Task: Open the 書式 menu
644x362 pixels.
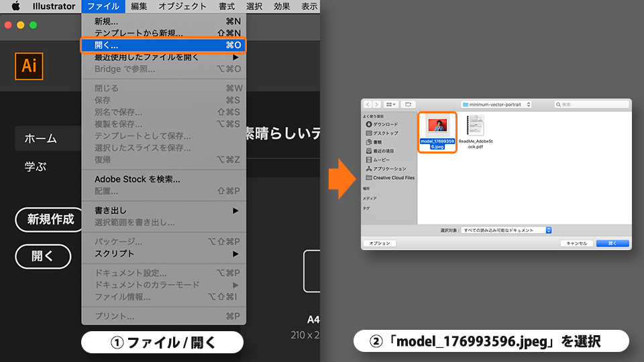Action: (227, 6)
